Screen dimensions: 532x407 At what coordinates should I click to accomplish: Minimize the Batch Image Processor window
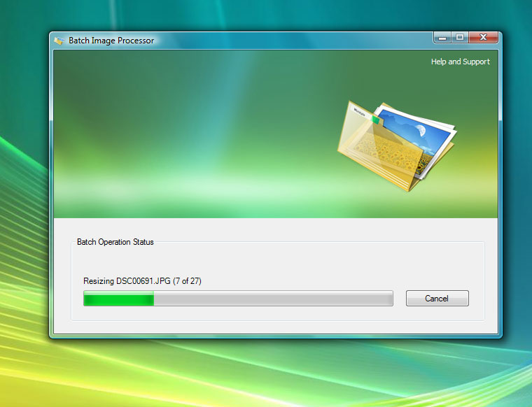tap(442, 37)
